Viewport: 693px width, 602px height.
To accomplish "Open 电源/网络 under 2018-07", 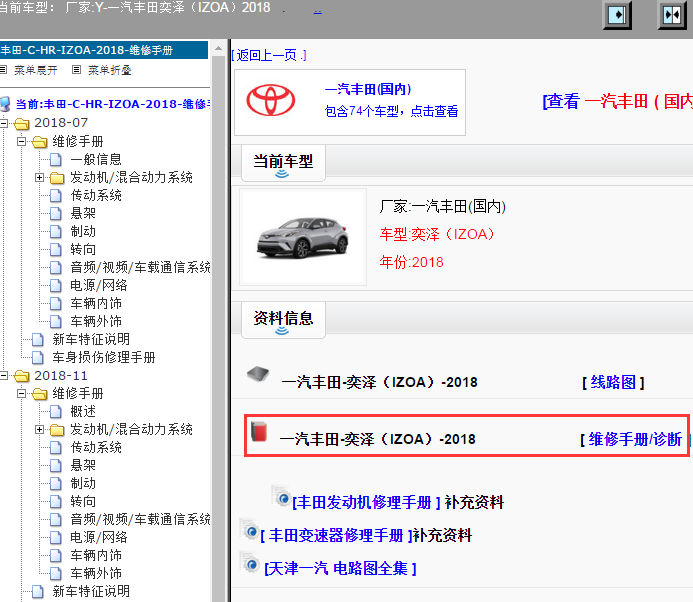I will click(x=99, y=286).
